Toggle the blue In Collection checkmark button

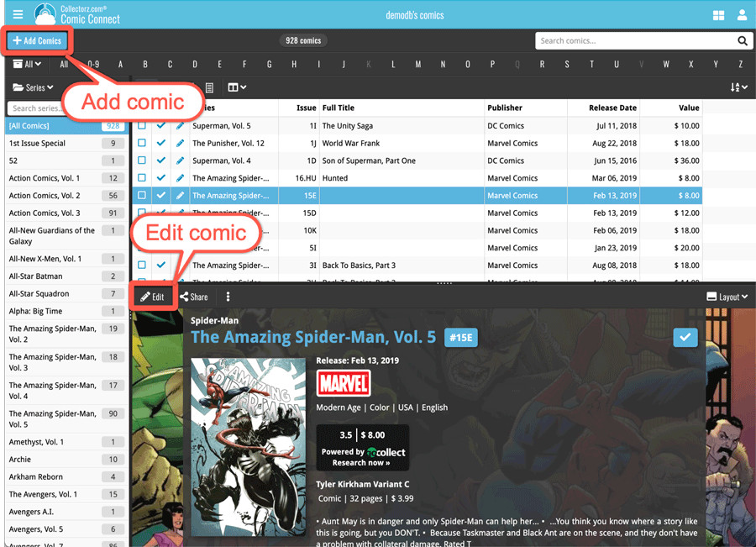click(x=685, y=337)
